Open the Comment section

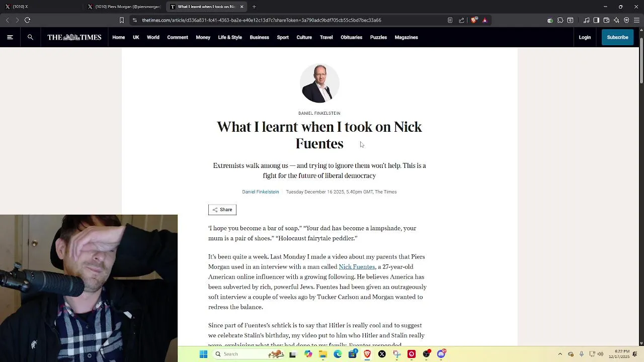[x=178, y=37]
